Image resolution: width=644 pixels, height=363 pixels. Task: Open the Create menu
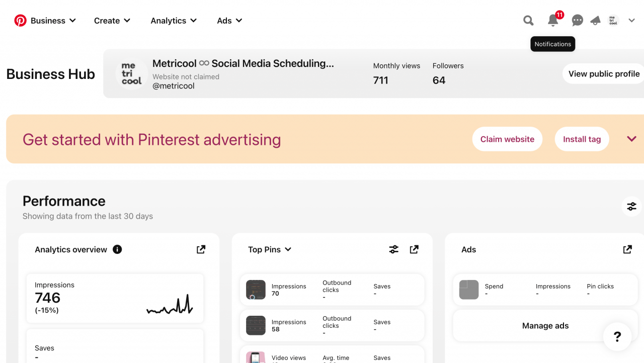coord(112,21)
